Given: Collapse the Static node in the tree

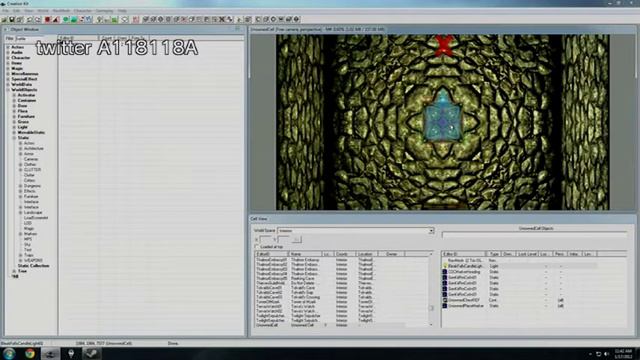Looking at the screenshot, I should (x=14, y=138).
